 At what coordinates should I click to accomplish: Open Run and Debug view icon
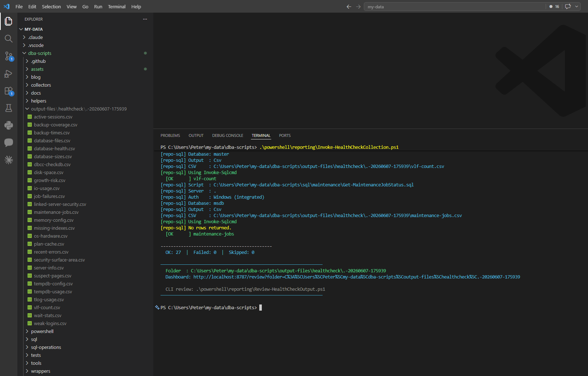pos(9,74)
